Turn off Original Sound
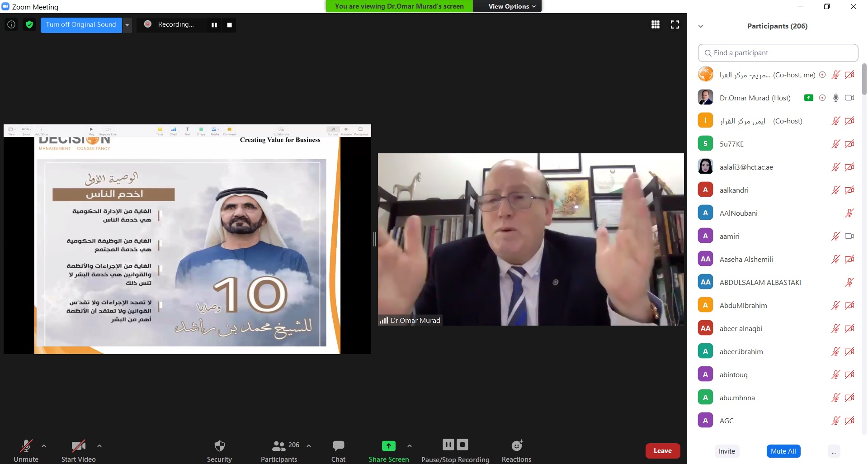868x464 pixels. coord(81,25)
